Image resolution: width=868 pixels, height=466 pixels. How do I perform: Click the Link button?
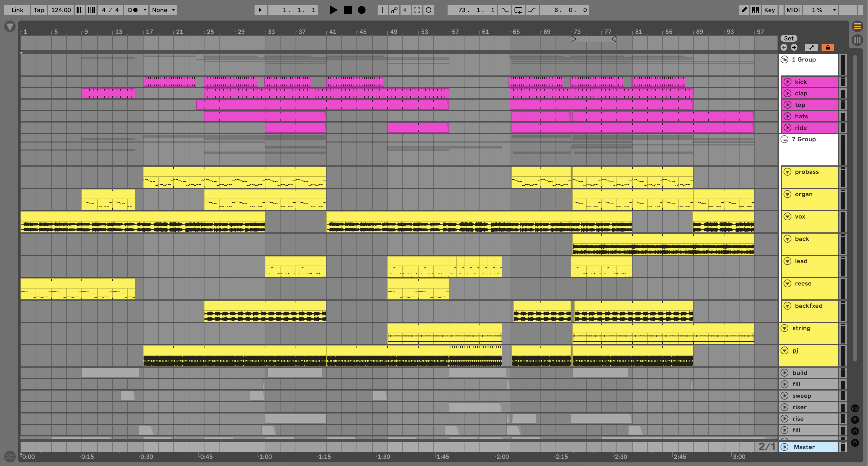pyautogui.click(x=17, y=10)
